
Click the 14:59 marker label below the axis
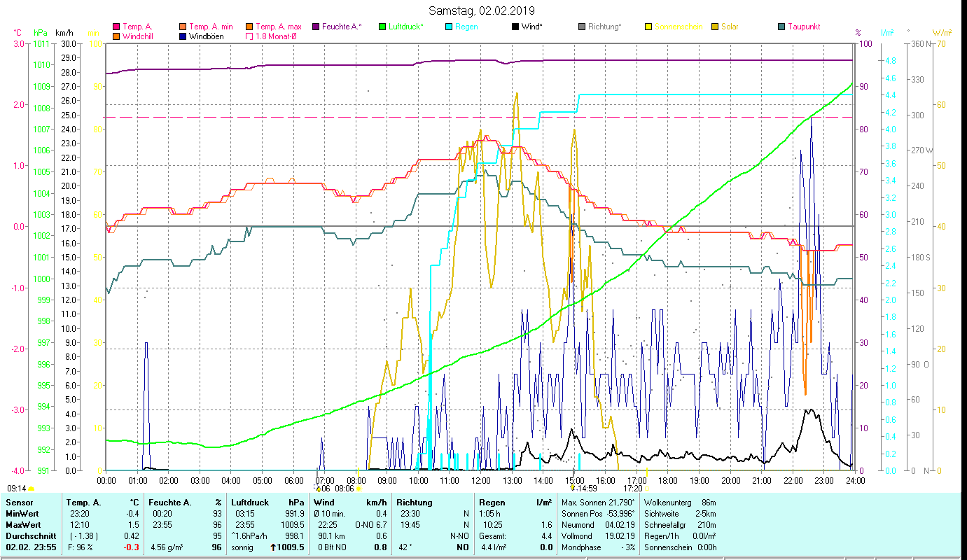[x=587, y=489]
